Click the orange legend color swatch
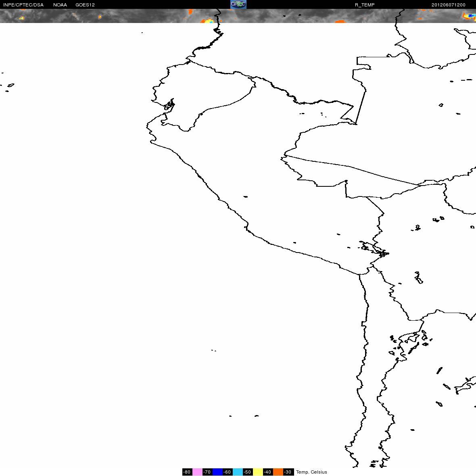This screenshot has height=476, width=476. coord(278,472)
